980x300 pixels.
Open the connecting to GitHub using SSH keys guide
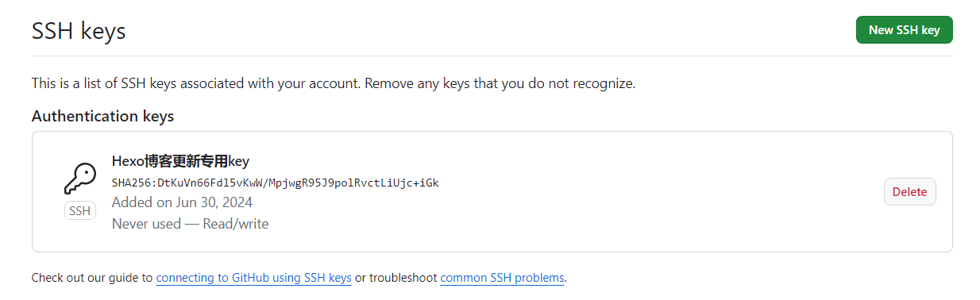(254, 278)
